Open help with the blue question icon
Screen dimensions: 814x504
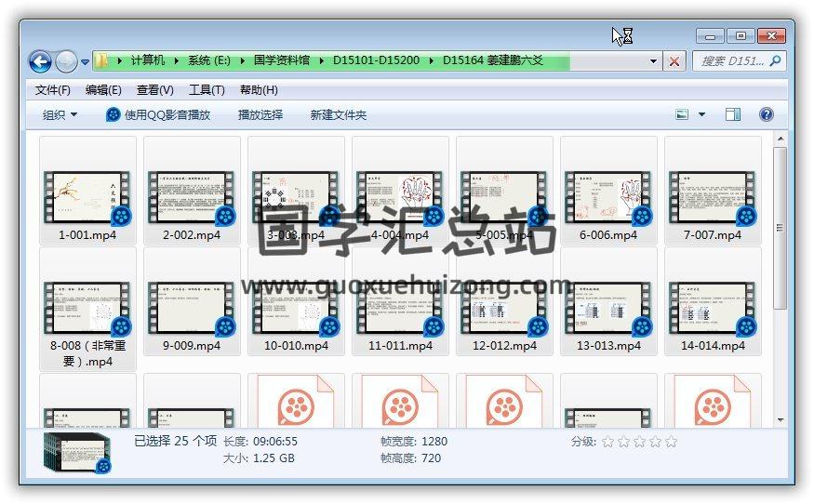point(767,114)
